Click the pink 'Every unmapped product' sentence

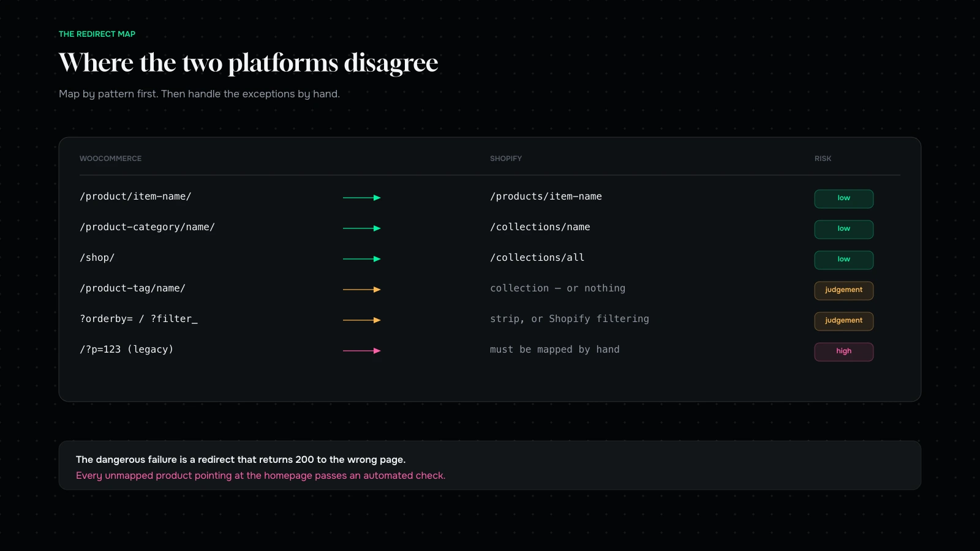pyautogui.click(x=260, y=476)
